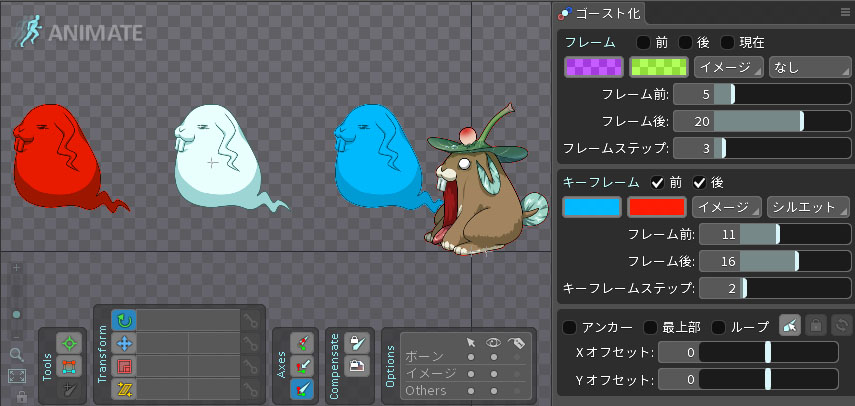
Task: Click the ghosting lock icon
Action: 816,326
